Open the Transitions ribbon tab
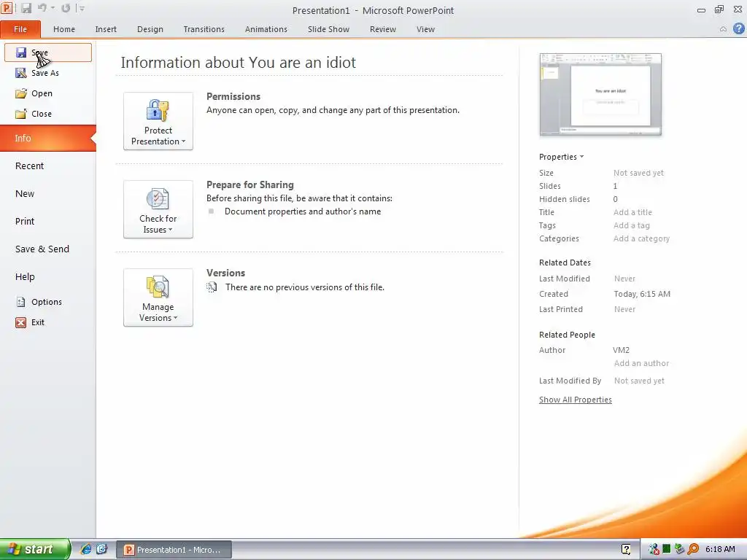Screen dimensions: 747x560 (x=204, y=29)
